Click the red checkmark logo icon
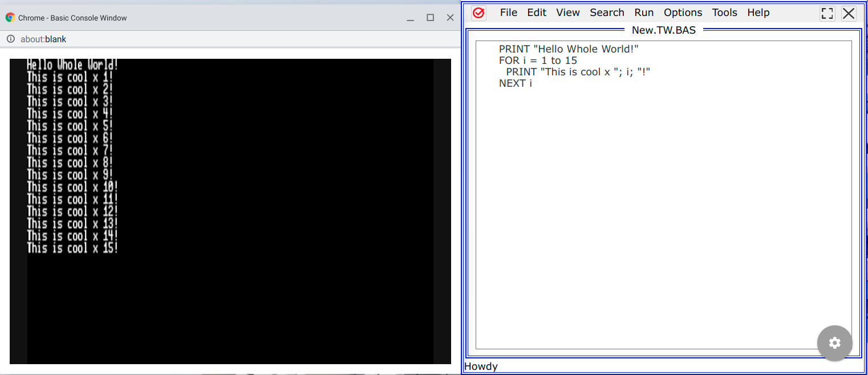Screen dimensions: 868x375 (478, 13)
